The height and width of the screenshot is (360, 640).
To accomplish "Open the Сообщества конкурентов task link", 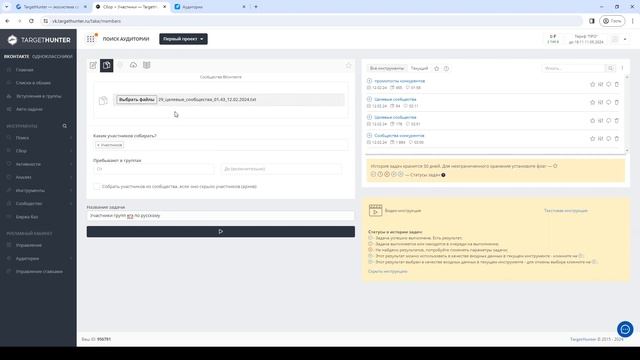I will point(399,135).
